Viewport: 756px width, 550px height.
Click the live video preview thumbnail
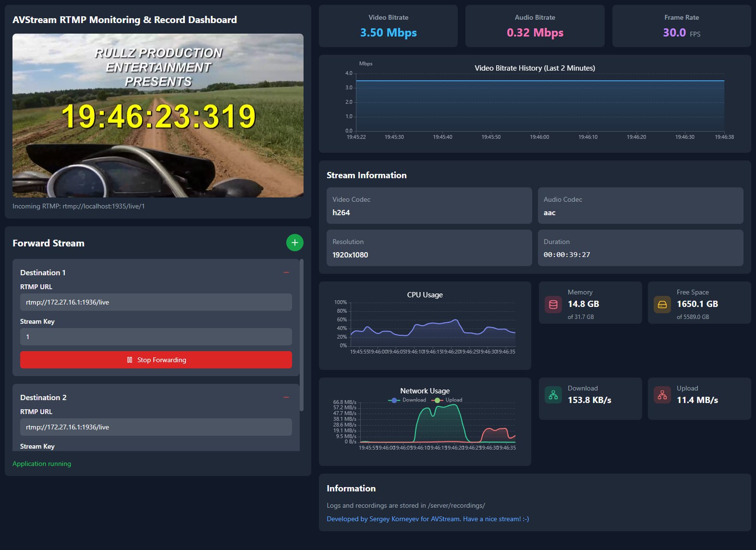click(x=158, y=115)
